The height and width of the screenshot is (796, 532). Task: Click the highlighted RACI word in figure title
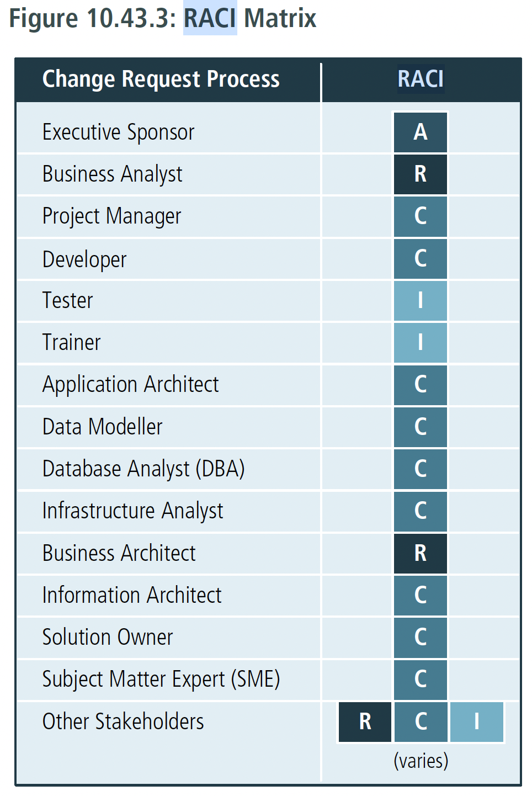click(x=210, y=18)
